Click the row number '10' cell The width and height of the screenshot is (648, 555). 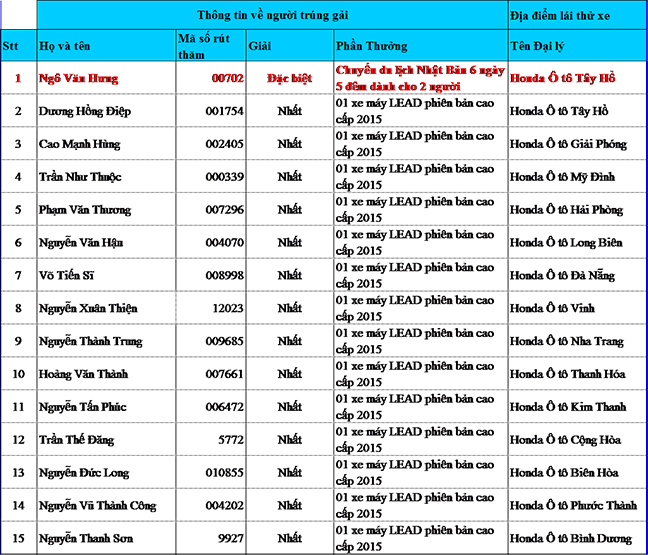coord(19,374)
